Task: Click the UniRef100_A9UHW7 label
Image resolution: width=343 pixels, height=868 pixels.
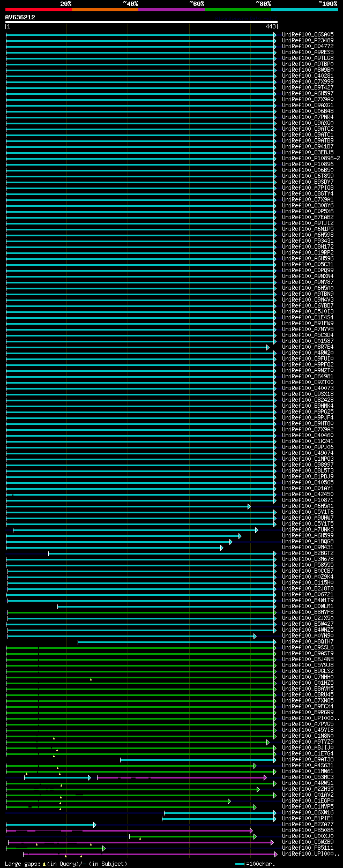Action: 308,518
